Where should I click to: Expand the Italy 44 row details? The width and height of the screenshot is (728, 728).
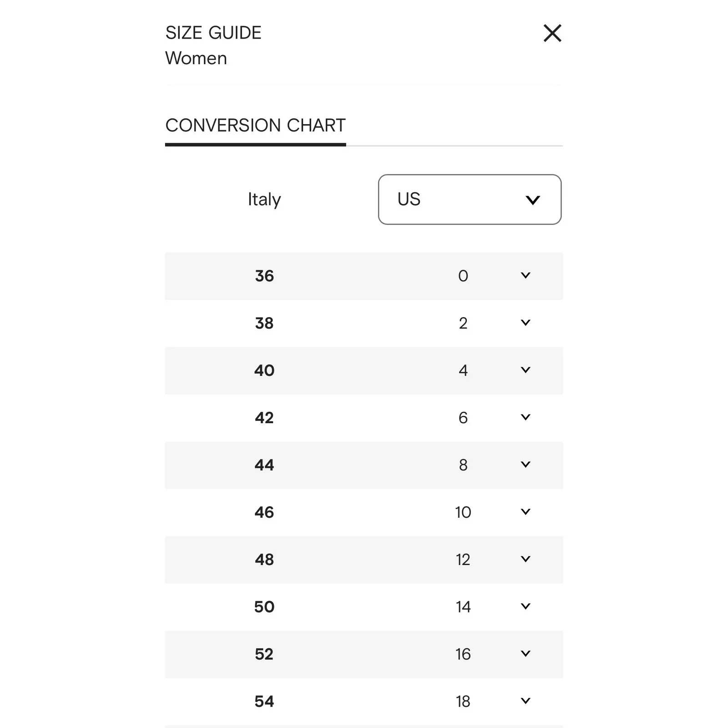[x=526, y=465]
